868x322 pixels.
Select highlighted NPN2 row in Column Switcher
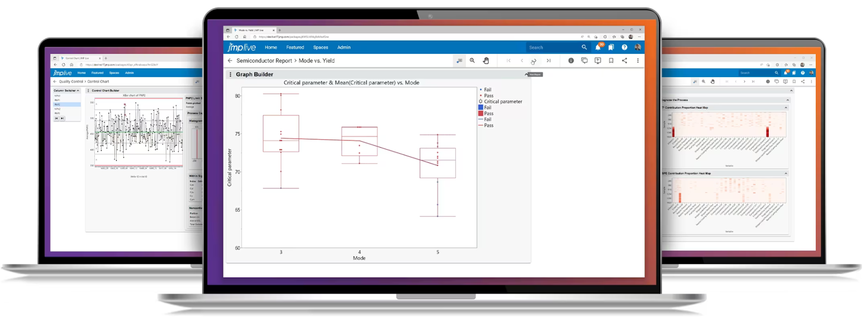click(67, 104)
